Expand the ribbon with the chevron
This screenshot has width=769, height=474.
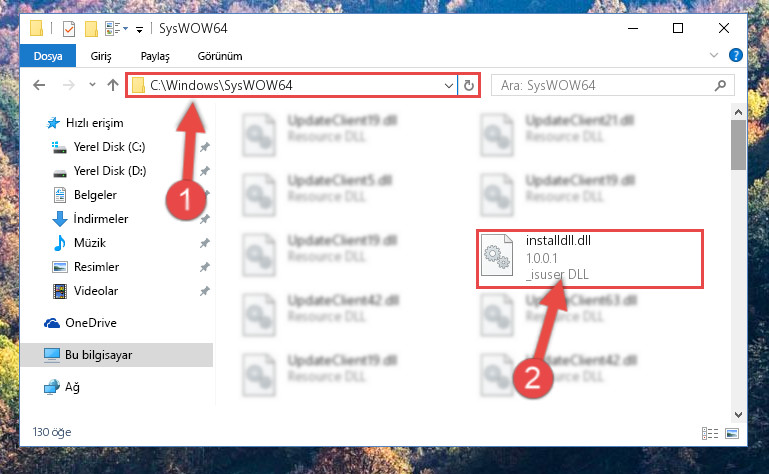tap(714, 55)
